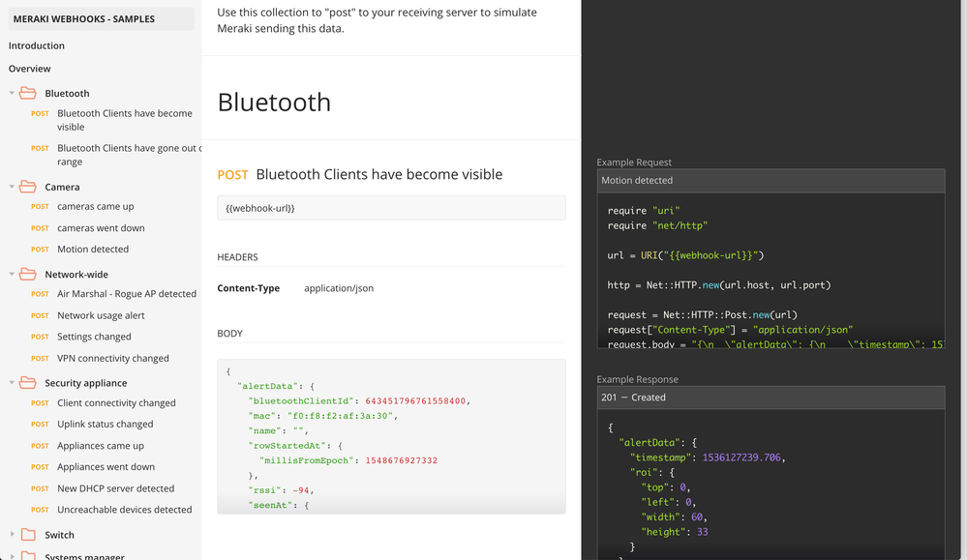Click the Network-wide folder icon
967x560 pixels.
coord(28,274)
